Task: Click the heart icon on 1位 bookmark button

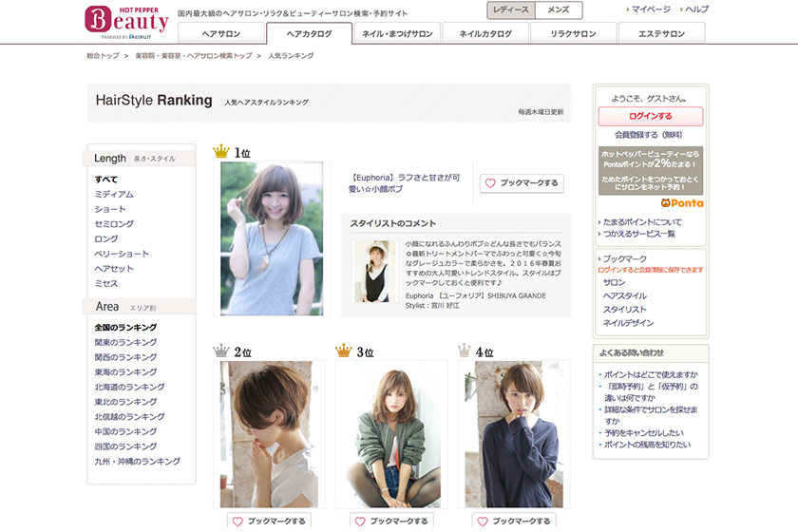Action: [490, 183]
